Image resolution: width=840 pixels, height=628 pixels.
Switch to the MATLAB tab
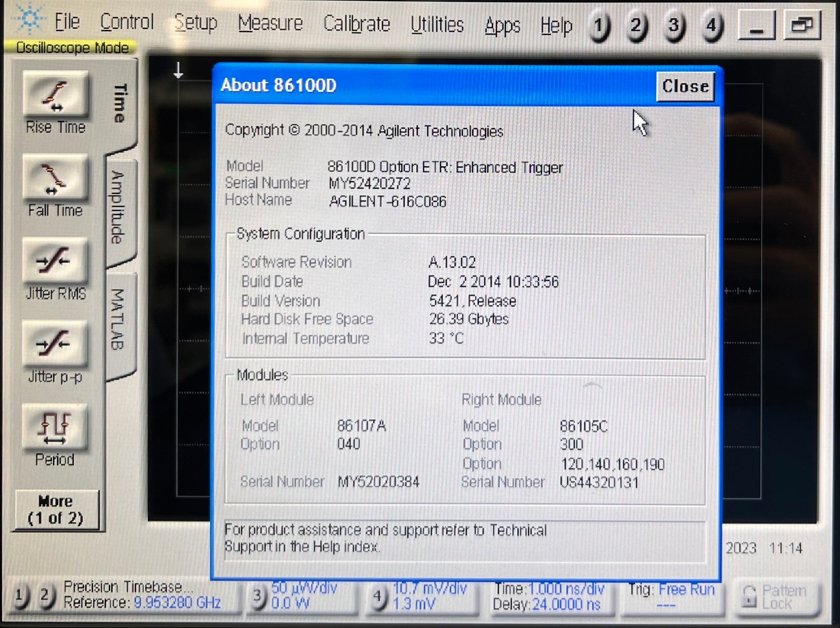coord(120,320)
